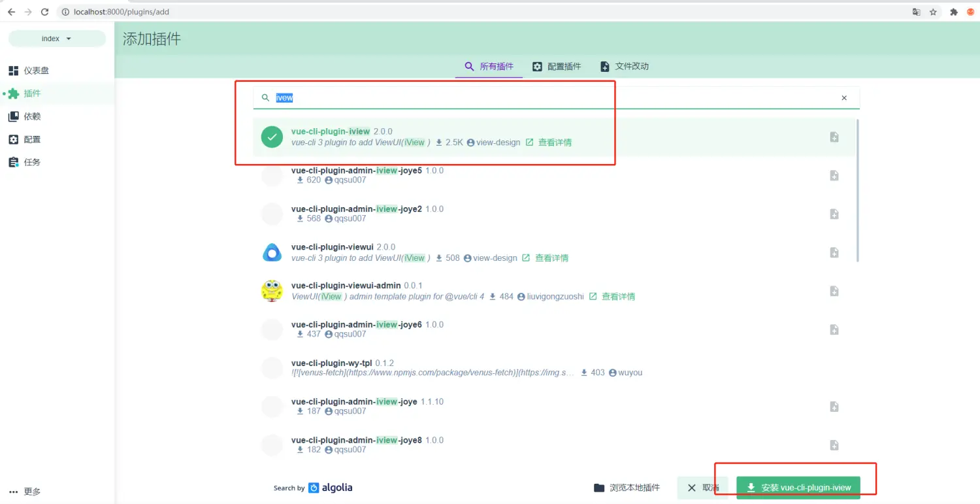Click the plugin list vertical scrollbar

pyautogui.click(x=857, y=191)
